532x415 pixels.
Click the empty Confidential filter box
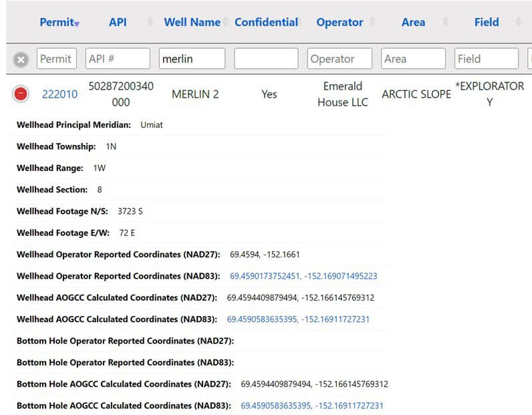(266, 59)
